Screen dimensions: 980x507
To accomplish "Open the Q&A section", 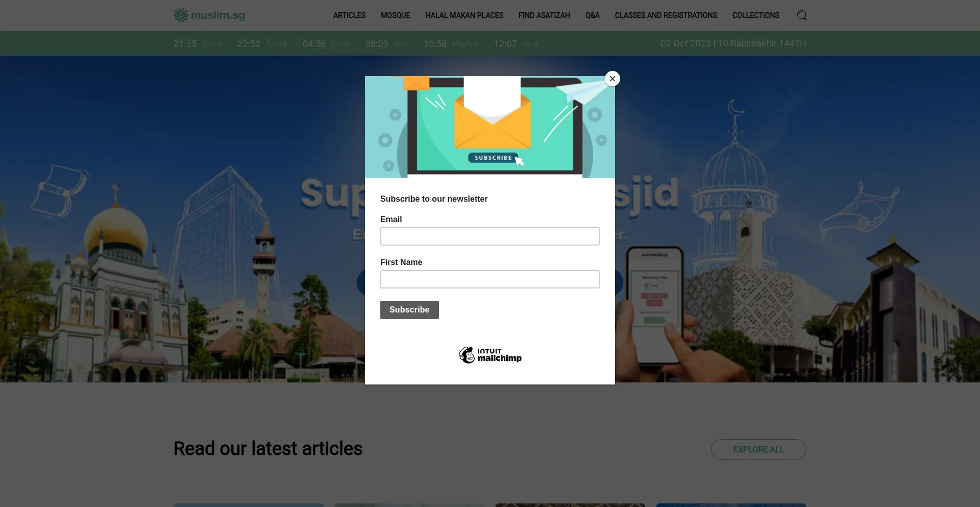I will point(592,15).
